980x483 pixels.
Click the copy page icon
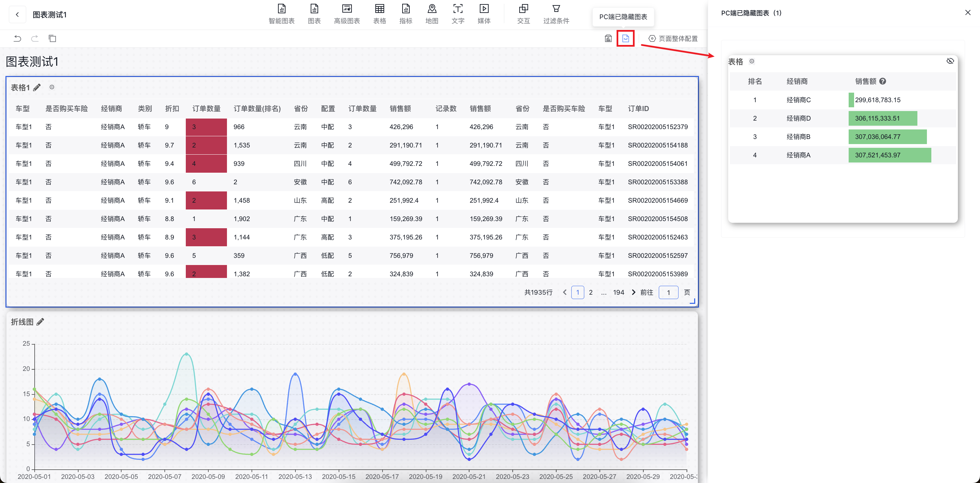(52, 38)
